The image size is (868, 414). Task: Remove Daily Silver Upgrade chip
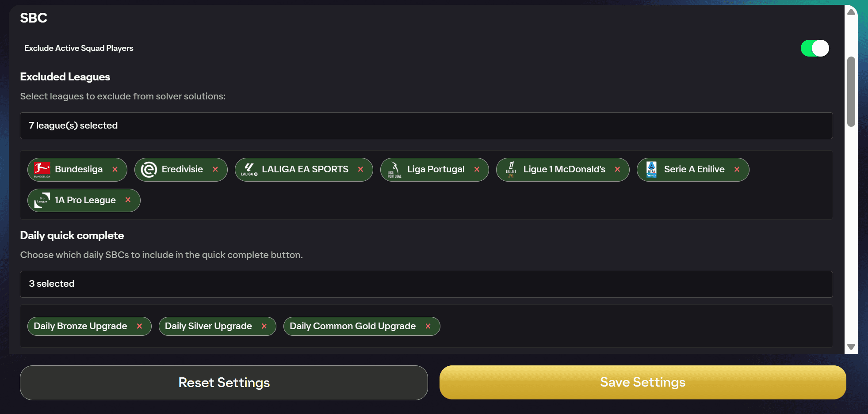pos(264,326)
